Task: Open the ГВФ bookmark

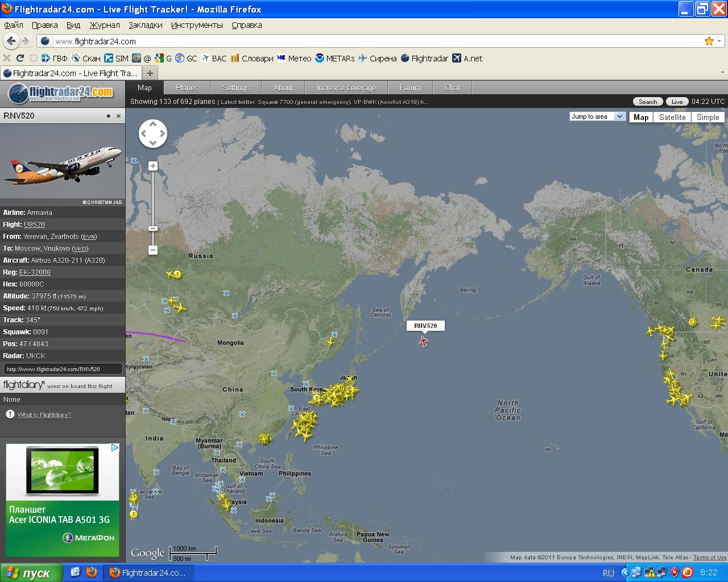Action: [55, 58]
